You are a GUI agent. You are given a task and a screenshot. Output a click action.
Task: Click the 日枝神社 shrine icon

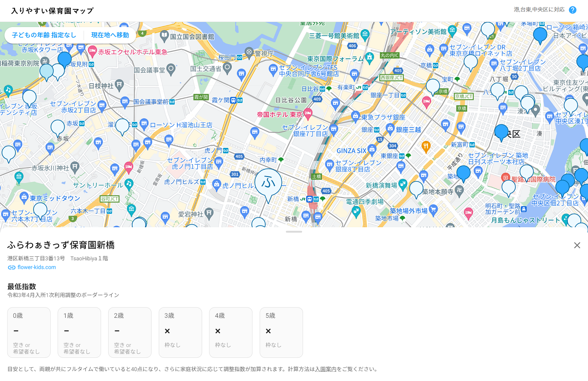click(x=120, y=85)
